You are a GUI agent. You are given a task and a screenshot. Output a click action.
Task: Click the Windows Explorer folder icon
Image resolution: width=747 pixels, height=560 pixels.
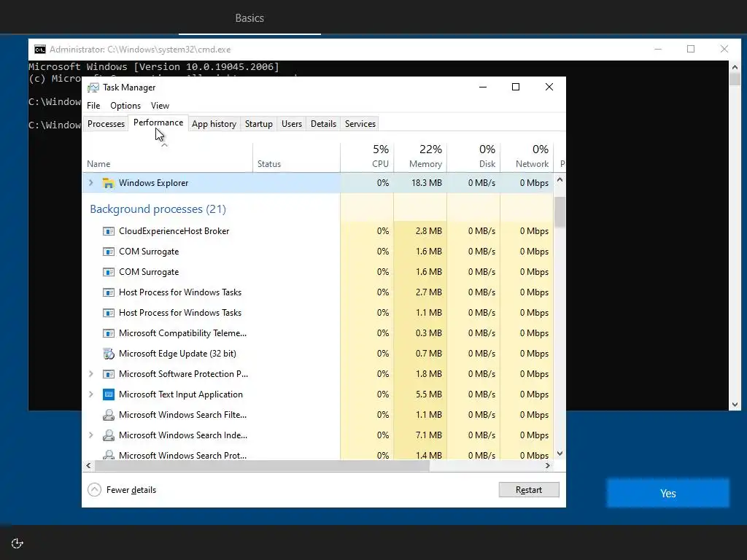[x=108, y=183]
